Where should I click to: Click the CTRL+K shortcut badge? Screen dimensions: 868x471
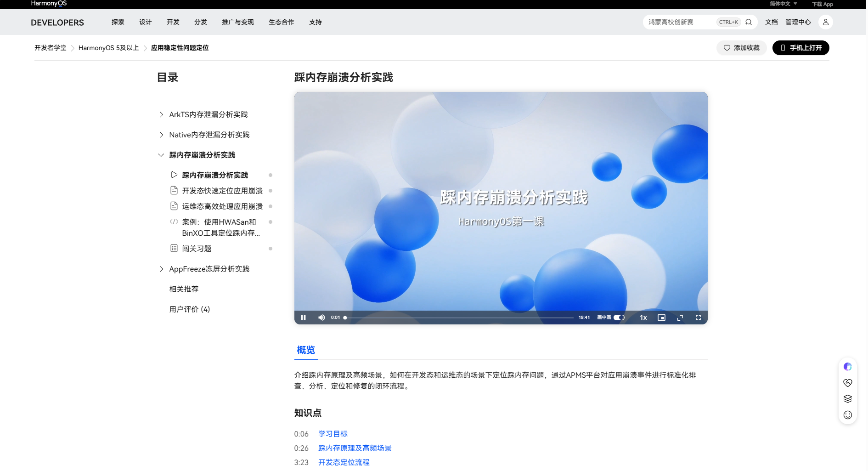[x=728, y=22]
